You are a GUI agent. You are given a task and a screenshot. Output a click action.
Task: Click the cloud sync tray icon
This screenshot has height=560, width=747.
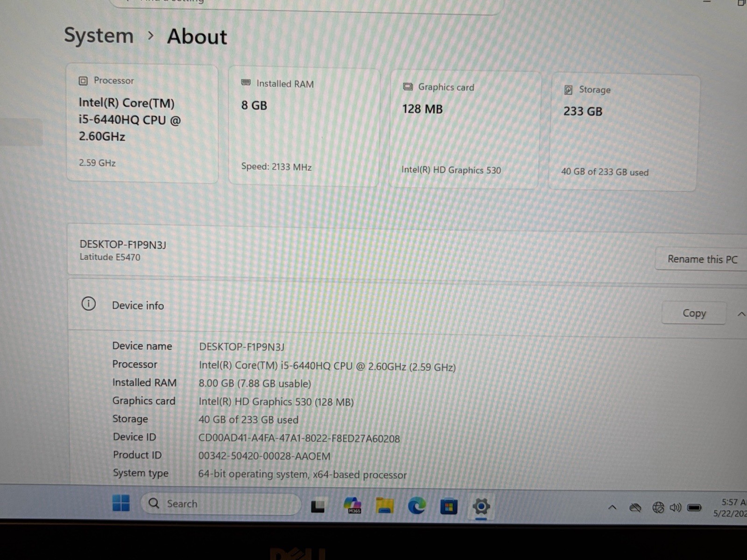point(635,507)
